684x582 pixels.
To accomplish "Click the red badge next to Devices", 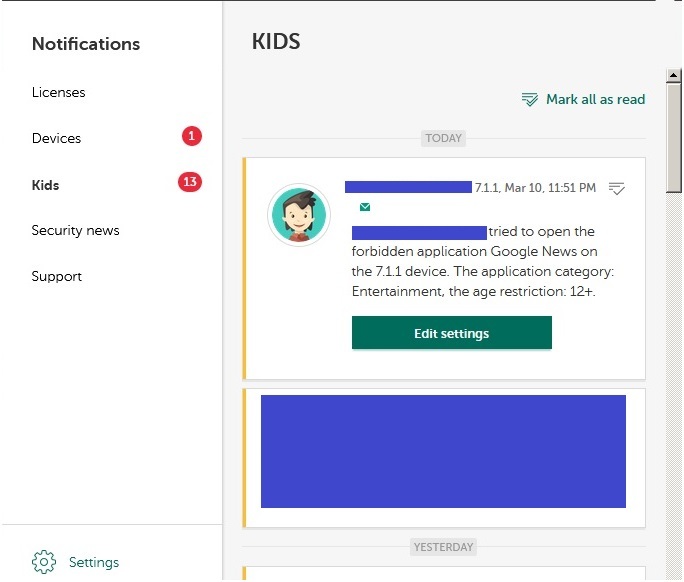I will 192,136.
